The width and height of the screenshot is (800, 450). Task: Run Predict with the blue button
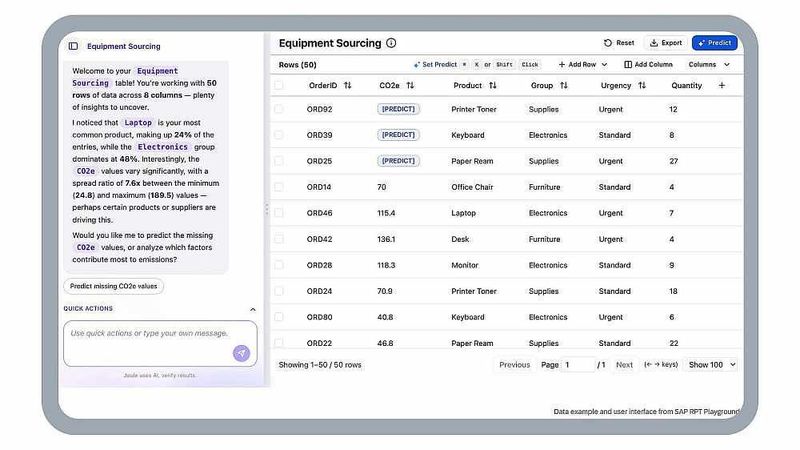714,43
